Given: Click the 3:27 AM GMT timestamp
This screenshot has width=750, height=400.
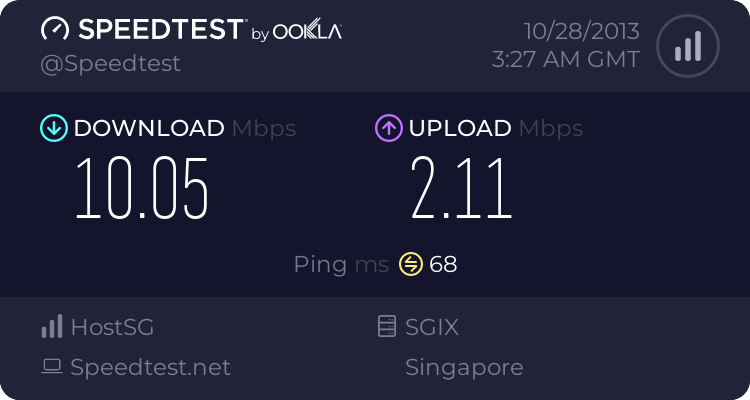Looking at the screenshot, I should 566,60.
